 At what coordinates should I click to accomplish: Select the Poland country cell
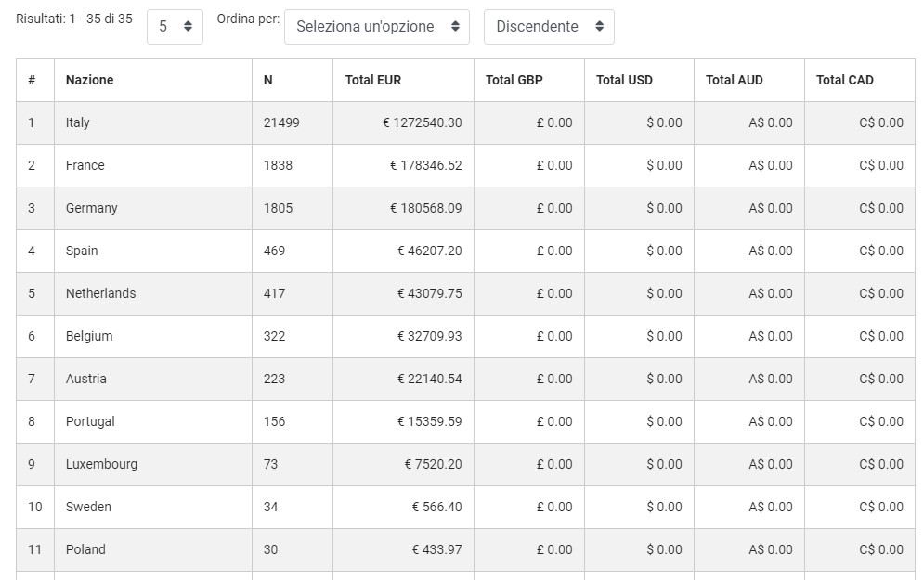[x=85, y=549]
